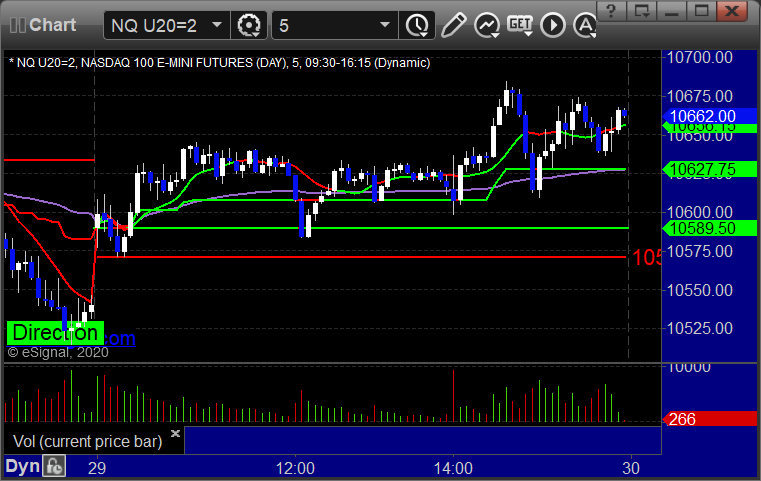761x481 pixels.
Task: Open the blue .com link
Action: point(119,338)
